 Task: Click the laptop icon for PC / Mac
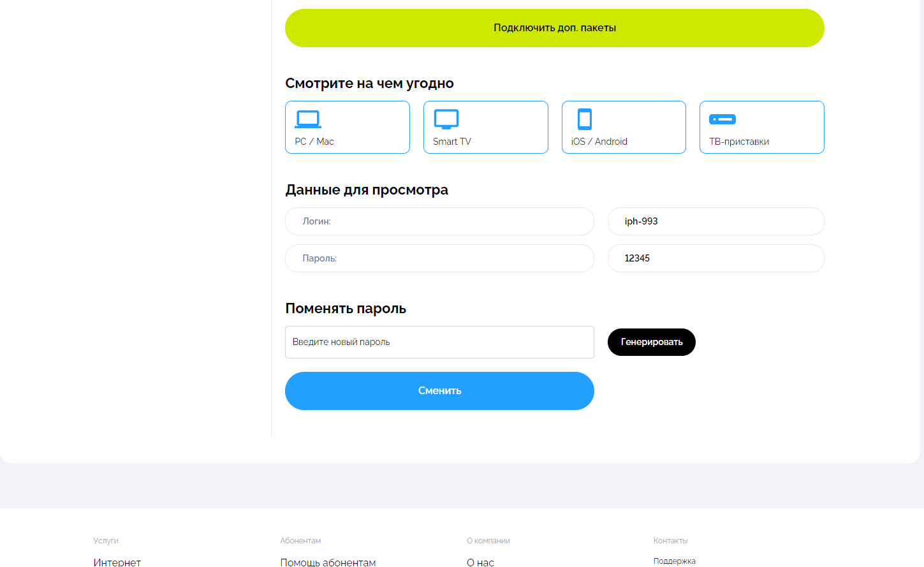(308, 119)
